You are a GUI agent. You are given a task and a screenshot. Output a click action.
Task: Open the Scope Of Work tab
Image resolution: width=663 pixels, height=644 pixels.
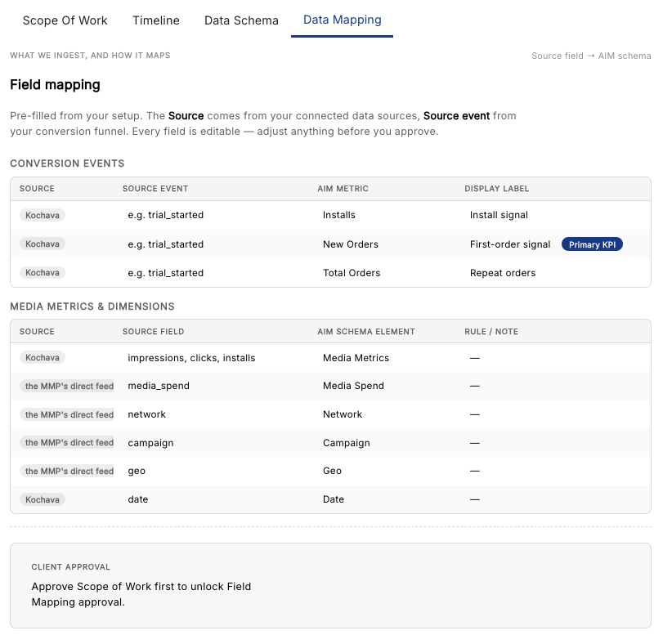point(65,20)
